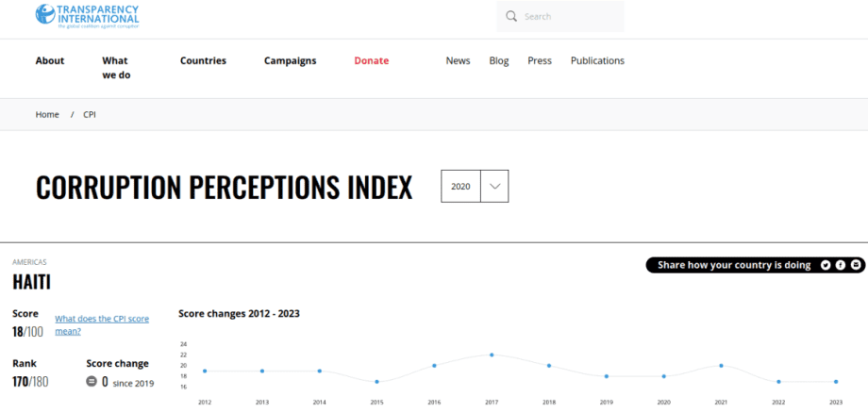
Task: Open What does the CPI score mean link
Action: coord(102,325)
